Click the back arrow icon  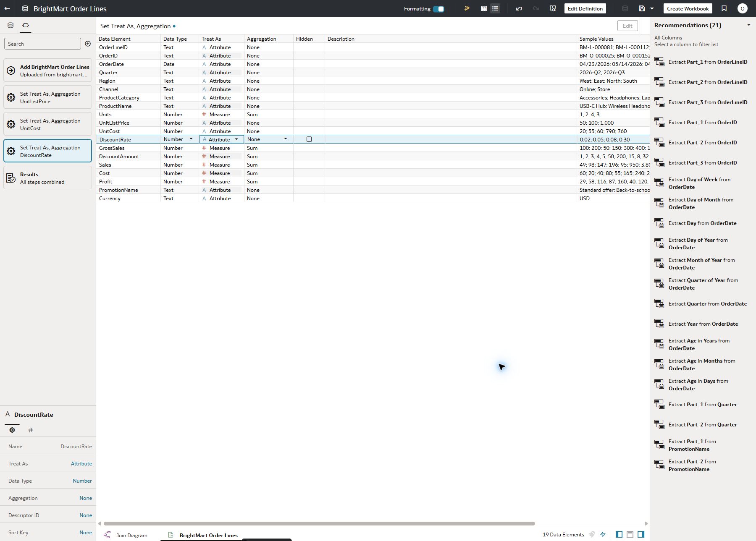coord(7,8)
